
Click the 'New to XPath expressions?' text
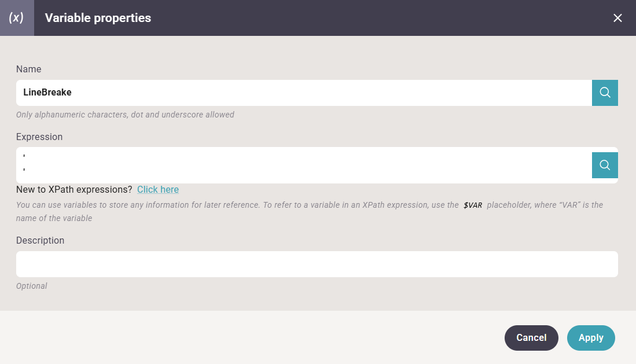[74, 190]
